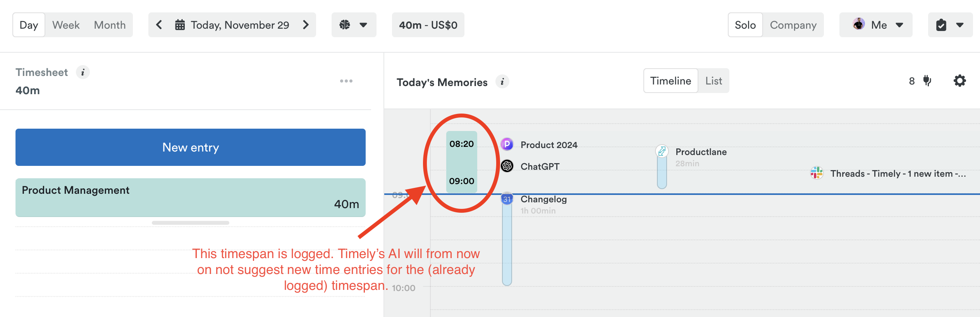Open the AI brain suggestions dropdown

[353, 25]
